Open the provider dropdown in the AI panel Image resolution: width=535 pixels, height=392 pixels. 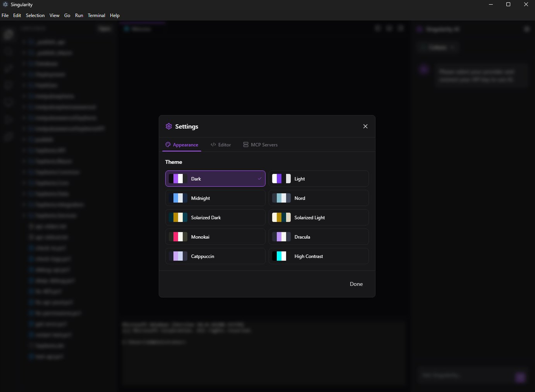(x=438, y=47)
